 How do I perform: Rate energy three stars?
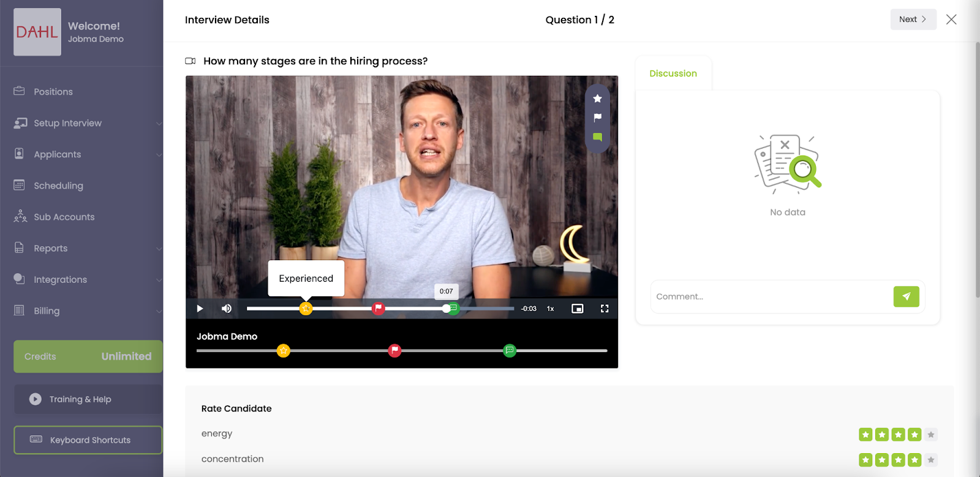click(x=899, y=435)
